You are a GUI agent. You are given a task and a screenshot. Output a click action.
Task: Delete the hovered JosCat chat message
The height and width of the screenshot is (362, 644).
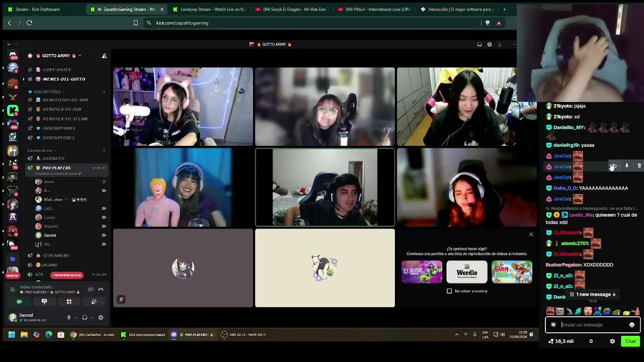click(639, 166)
